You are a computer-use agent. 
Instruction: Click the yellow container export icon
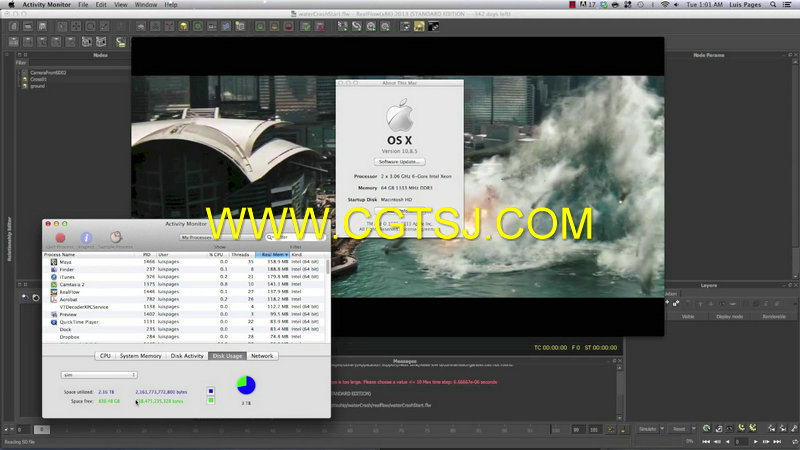pyautogui.click(x=274, y=26)
